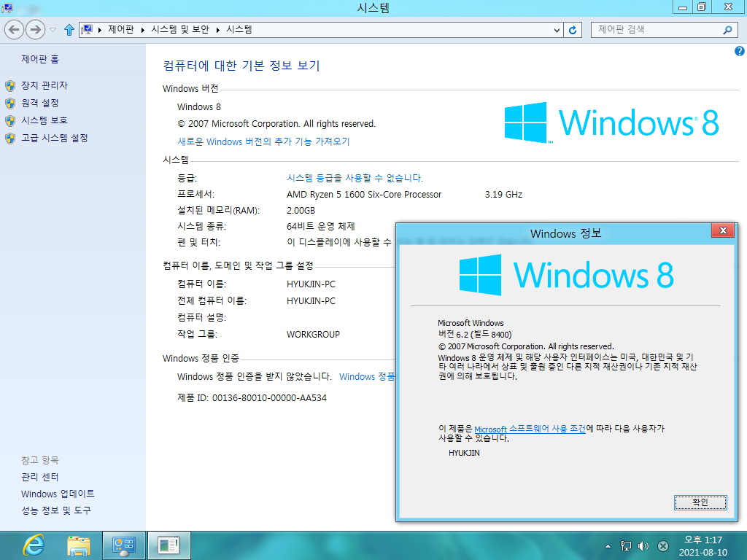747x560 pixels.
Task: Open 제어판 홈 link
Action: (x=40, y=59)
